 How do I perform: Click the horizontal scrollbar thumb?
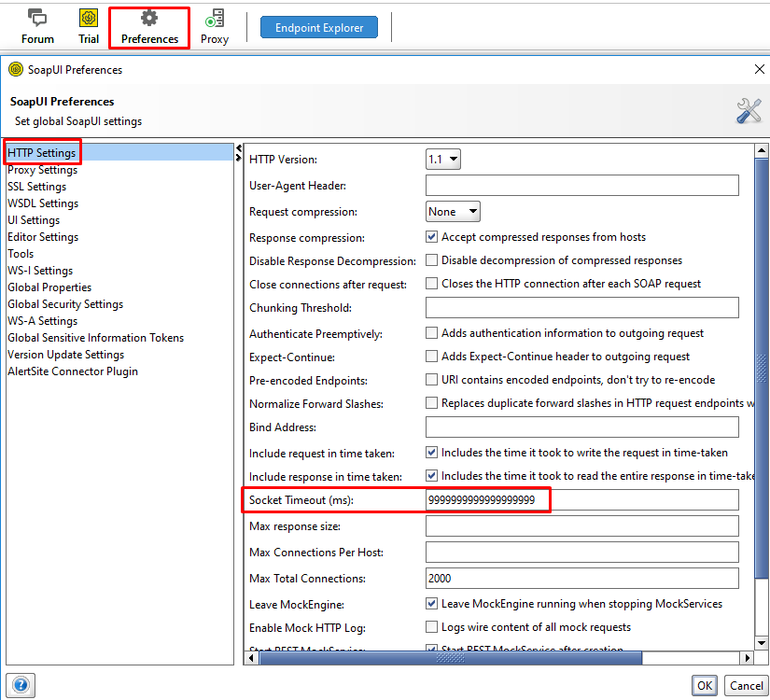[450, 657]
